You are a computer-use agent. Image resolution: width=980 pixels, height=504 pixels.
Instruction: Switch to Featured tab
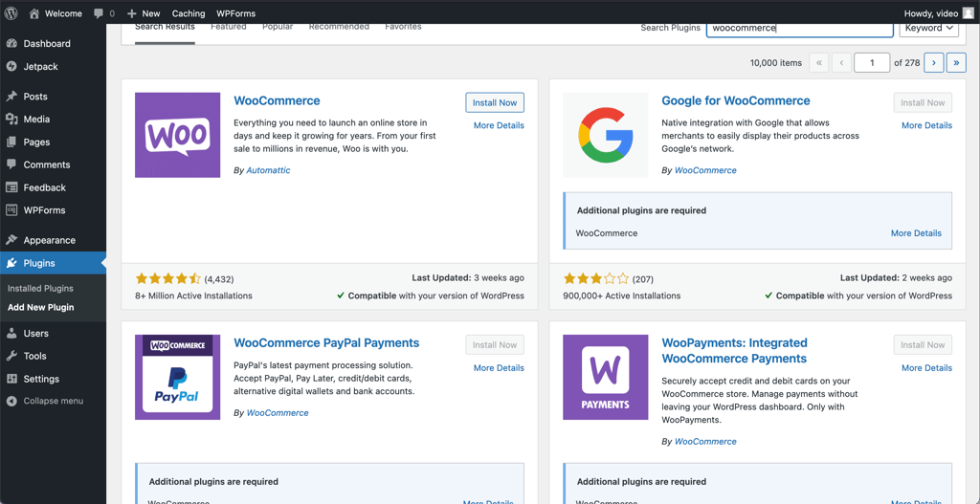tap(228, 27)
